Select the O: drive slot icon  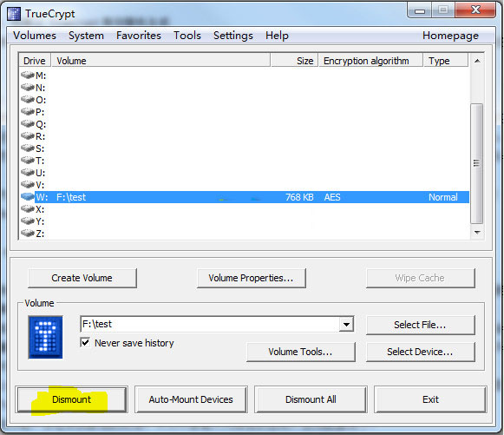coord(28,100)
